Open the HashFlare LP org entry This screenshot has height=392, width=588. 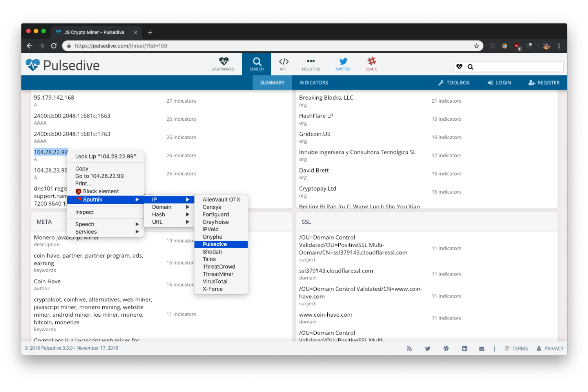coord(316,116)
